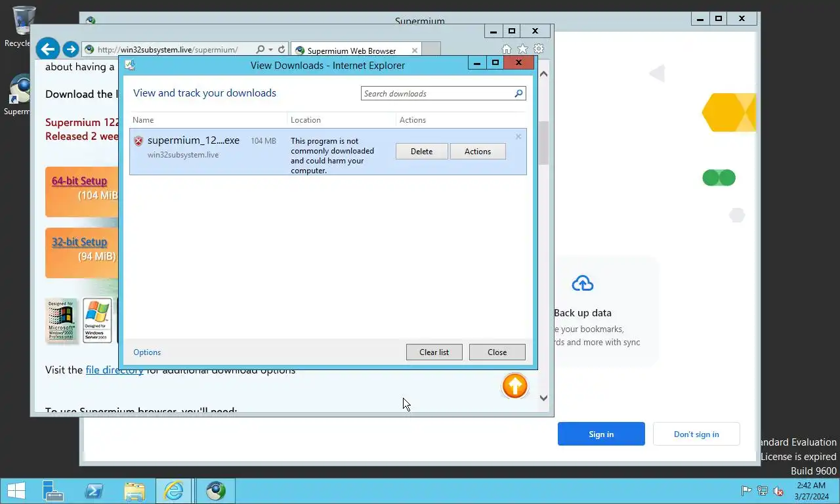Click the orange scroll-to-top arrow button
Screen dimensions: 840x504
pos(515,386)
